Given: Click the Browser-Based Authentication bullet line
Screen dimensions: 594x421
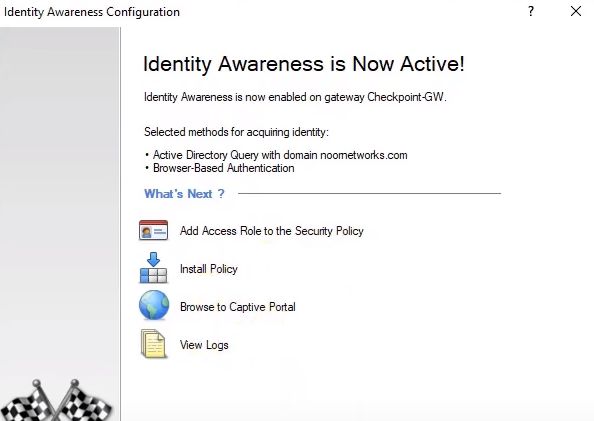Looking at the screenshot, I should point(220,168).
